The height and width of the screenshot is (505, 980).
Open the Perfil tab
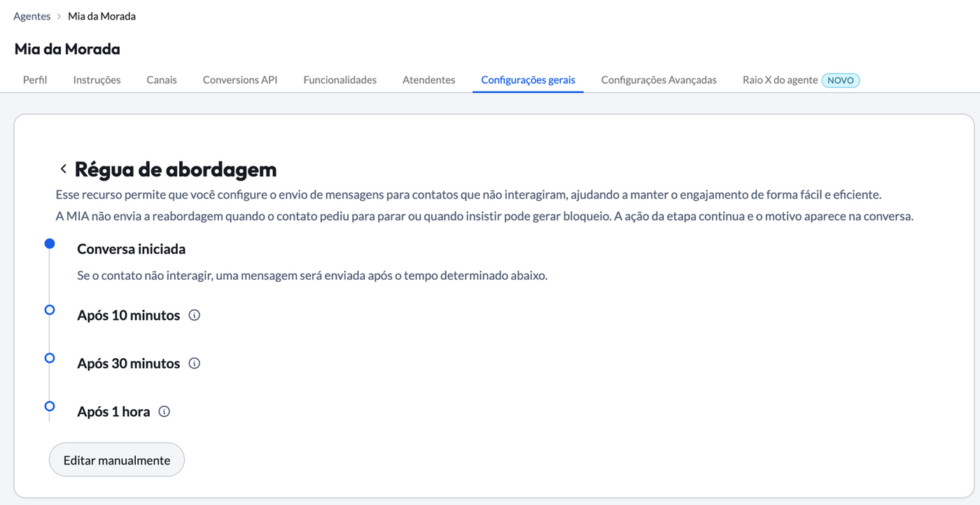pyautogui.click(x=35, y=80)
